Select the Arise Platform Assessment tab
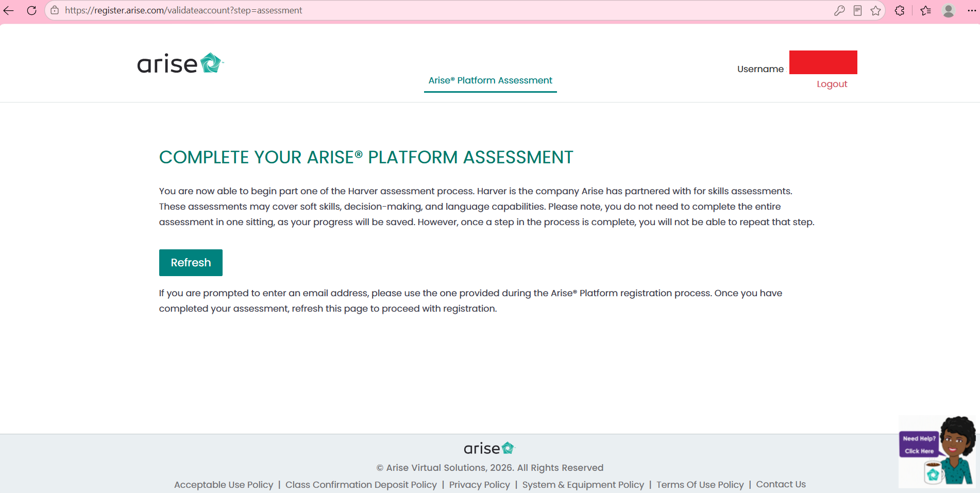 [x=490, y=80]
